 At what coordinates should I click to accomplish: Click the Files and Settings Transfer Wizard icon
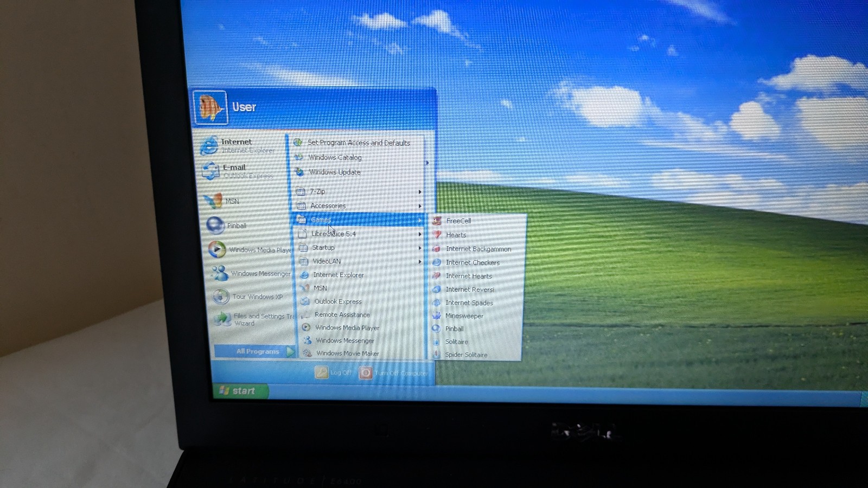pos(222,319)
